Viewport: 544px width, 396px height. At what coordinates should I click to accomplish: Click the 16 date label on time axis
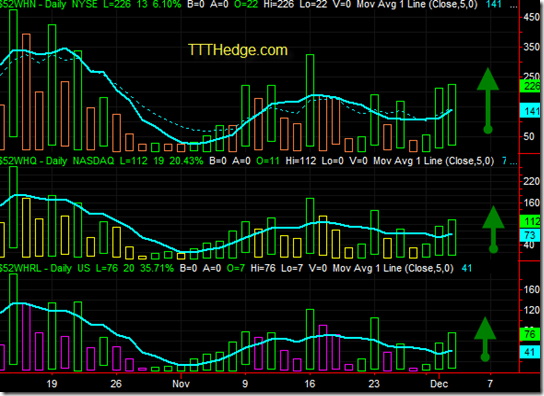point(309,384)
